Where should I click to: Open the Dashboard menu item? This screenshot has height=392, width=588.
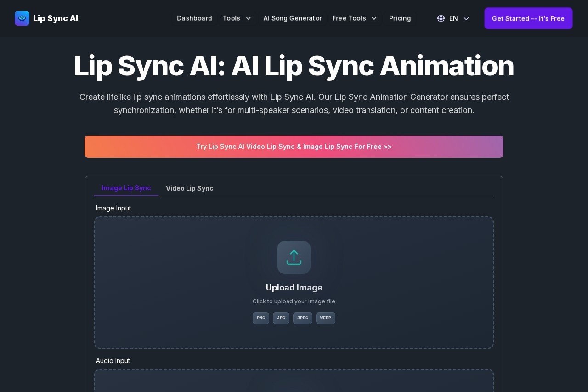(x=194, y=18)
